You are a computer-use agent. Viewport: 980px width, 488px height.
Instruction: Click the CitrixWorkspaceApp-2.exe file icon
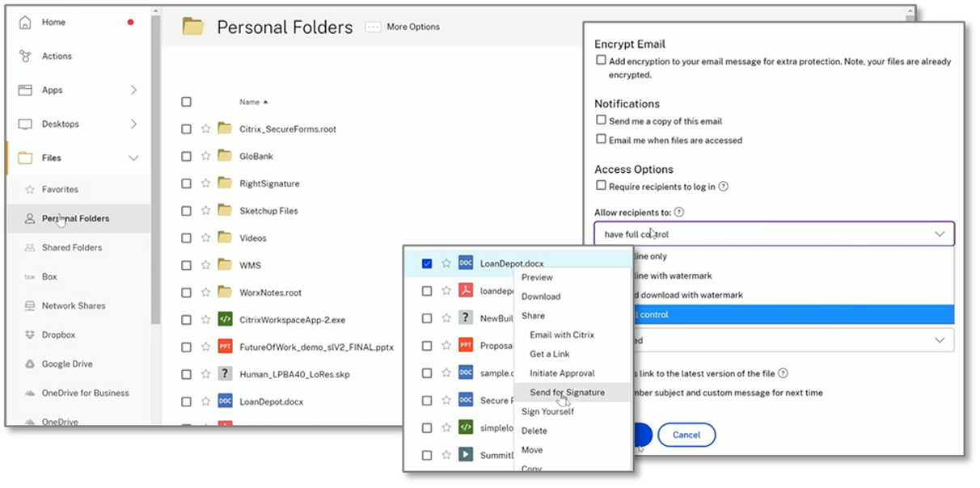[x=225, y=319]
